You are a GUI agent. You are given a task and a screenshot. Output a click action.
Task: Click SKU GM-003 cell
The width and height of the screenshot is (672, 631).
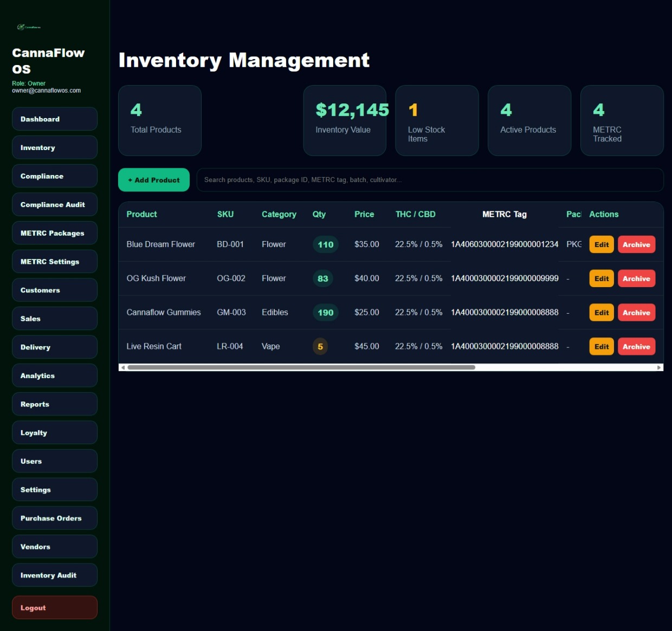[231, 313]
